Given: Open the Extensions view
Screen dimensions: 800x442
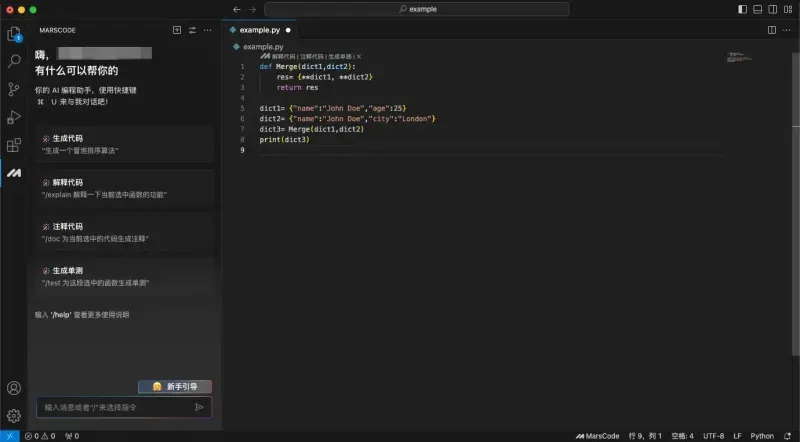Looking at the screenshot, I should (14, 145).
